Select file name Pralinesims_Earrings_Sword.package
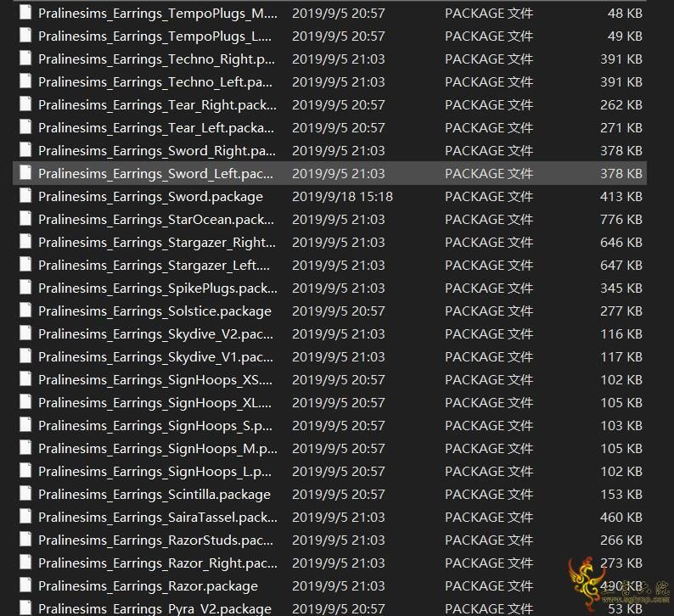Viewport: 674px width, 616px height. 150,197
